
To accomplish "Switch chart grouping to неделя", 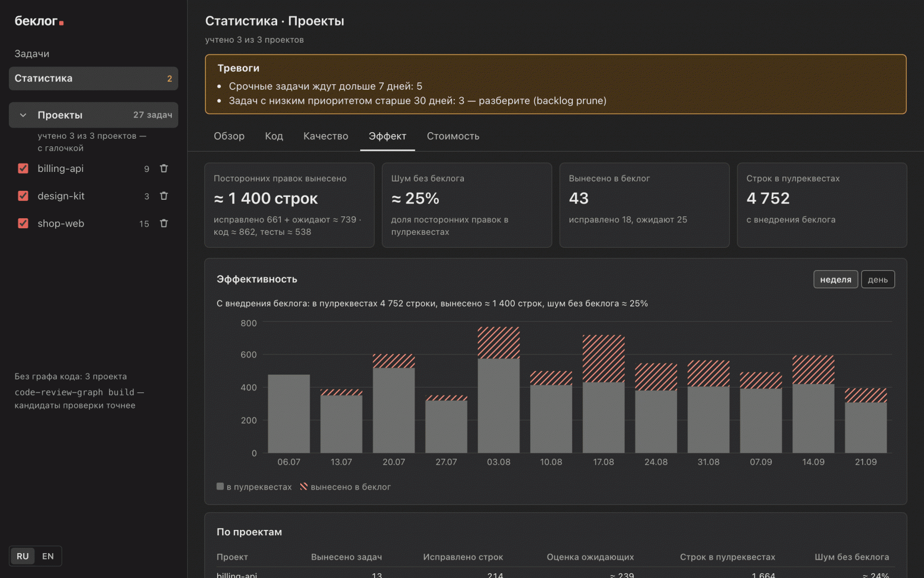I will click(836, 279).
